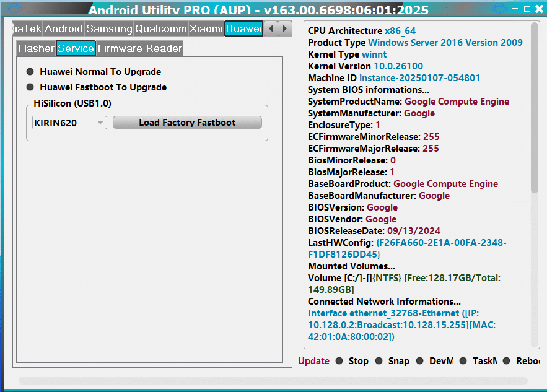
Task: Click the log panel's vertical scrollbar
Action: point(535,108)
